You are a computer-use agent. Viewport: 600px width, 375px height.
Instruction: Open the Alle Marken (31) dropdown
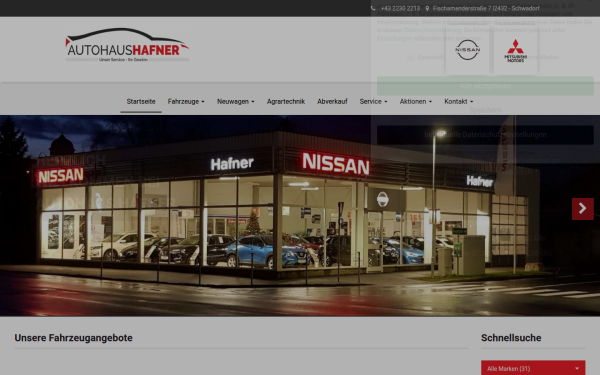(533, 368)
